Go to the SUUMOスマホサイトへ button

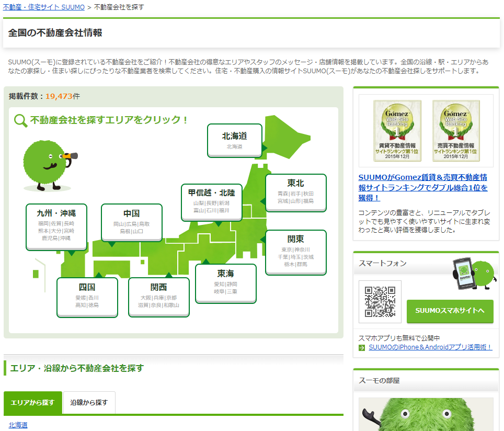[450, 311]
